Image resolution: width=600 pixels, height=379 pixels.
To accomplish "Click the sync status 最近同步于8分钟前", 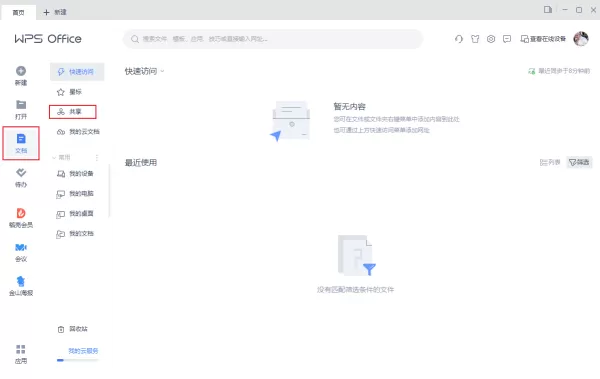I will click(559, 71).
